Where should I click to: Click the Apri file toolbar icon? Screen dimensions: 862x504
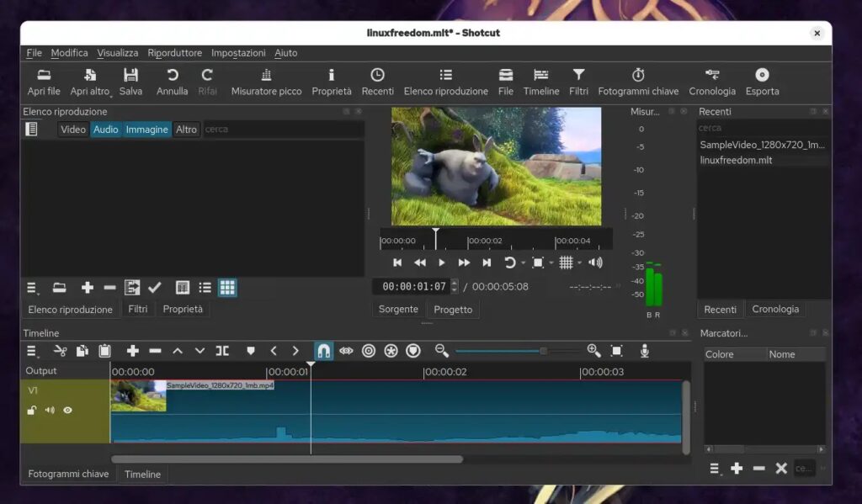pyautogui.click(x=44, y=75)
